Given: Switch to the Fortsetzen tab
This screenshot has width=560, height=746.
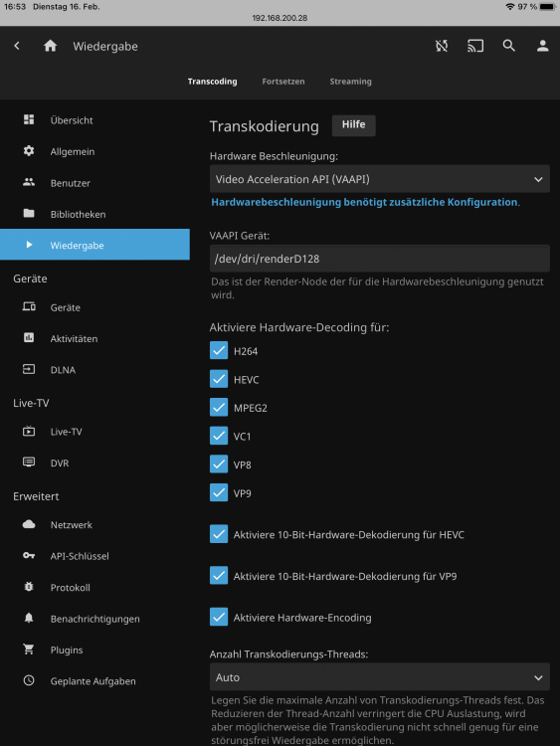Looking at the screenshot, I should coord(283,82).
